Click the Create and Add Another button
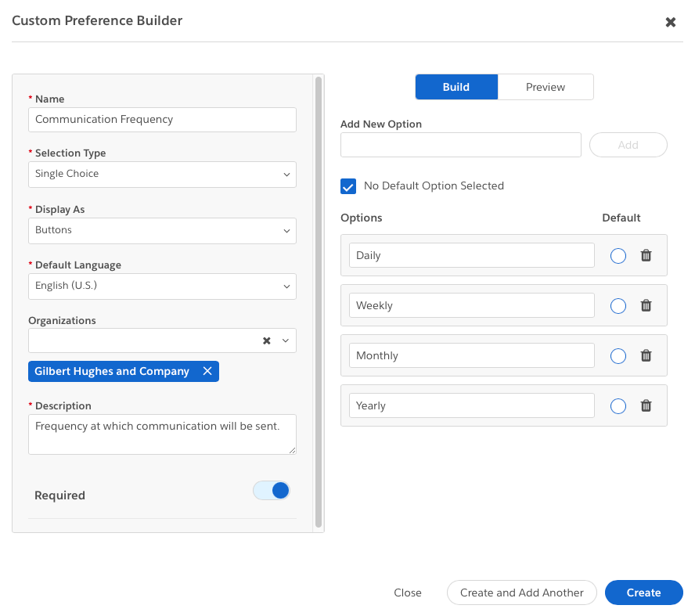Image resolution: width=695 pixels, height=616 pixels. pos(521,593)
